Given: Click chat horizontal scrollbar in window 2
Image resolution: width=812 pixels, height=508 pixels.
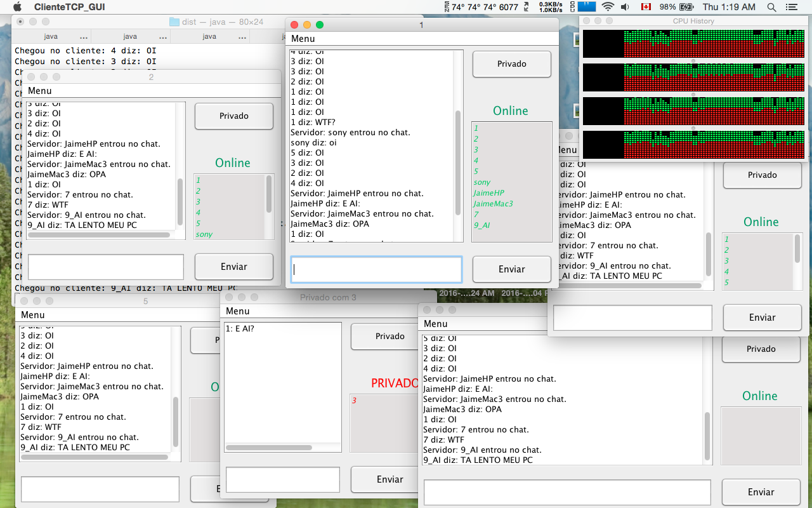Looking at the screenshot, I should point(98,234).
